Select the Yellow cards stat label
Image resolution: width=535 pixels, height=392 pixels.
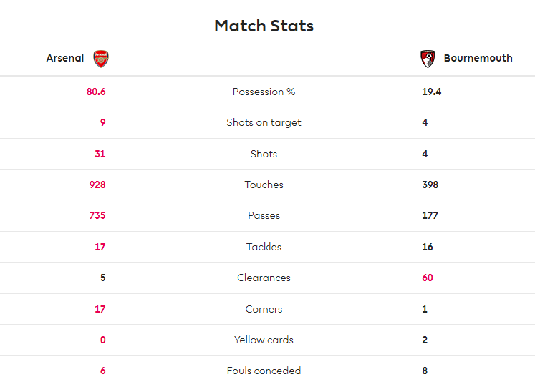[x=264, y=340]
